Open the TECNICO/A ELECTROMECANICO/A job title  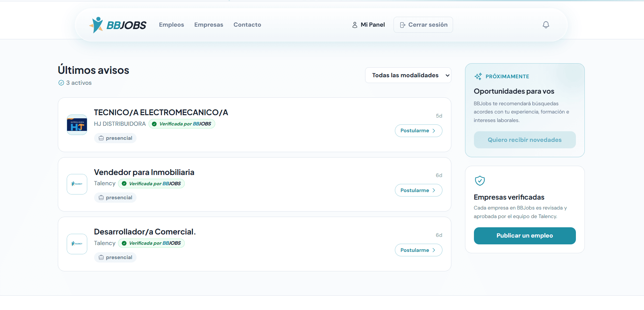pyautogui.click(x=161, y=112)
